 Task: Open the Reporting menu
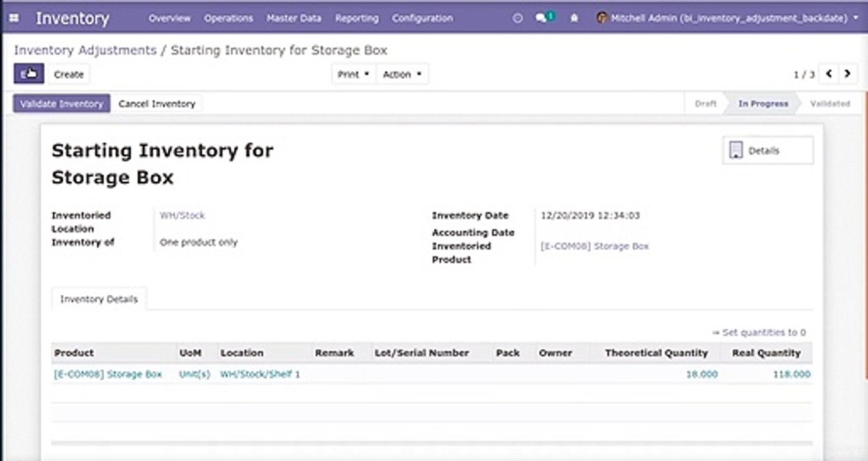[x=357, y=19]
